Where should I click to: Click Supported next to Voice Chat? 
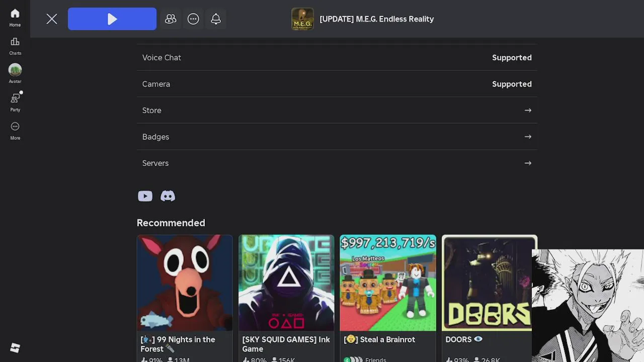pyautogui.click(x=512, y=57)
